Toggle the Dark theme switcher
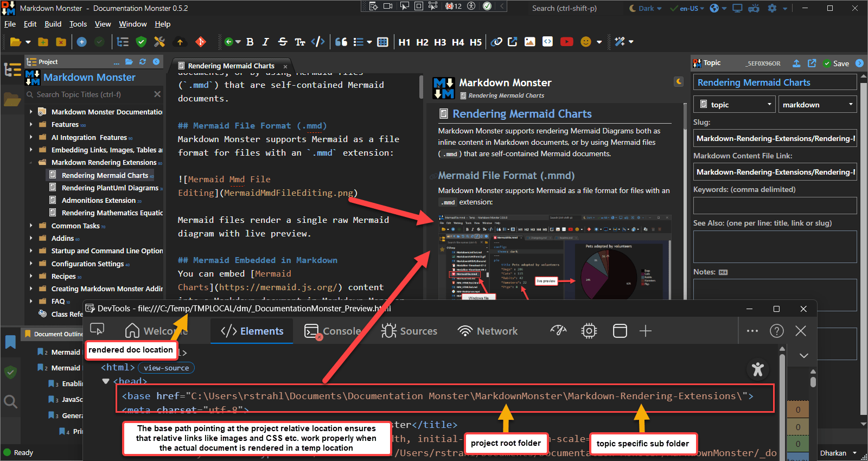Screen dimensions: 868x461 coord(646,8)
